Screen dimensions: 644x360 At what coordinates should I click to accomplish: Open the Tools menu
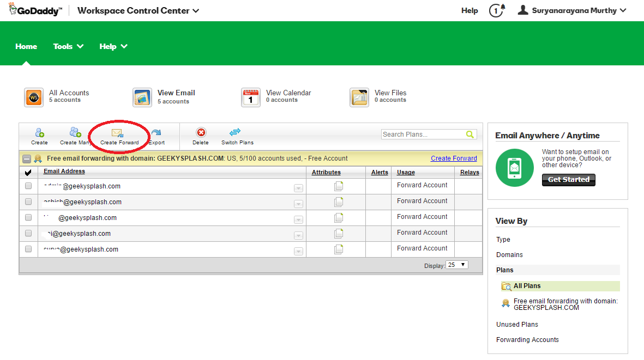pos(68,46)
